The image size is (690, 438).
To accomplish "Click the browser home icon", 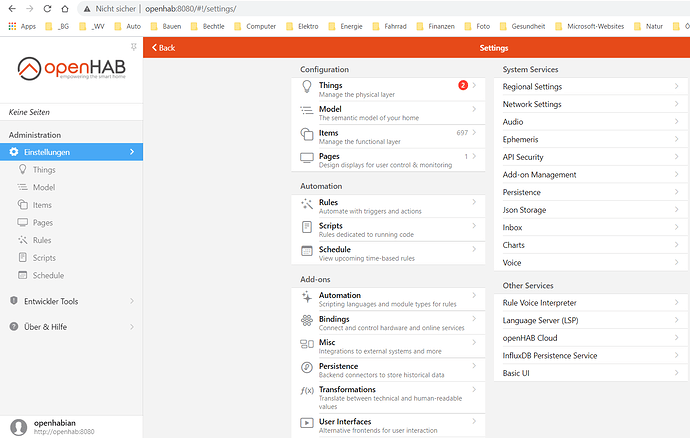I will point(65,9).
